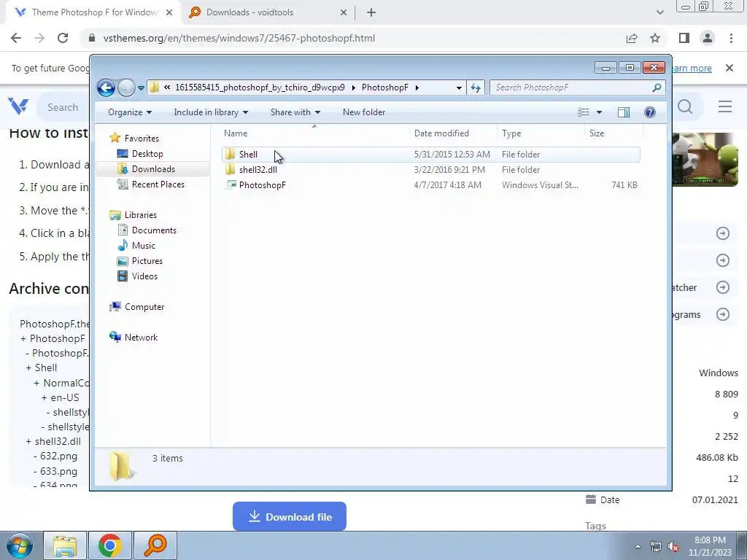Viewport: 747px width, 560px height.
Task: Open the view options dropdown arrow
Action: (x=600, y=112)
